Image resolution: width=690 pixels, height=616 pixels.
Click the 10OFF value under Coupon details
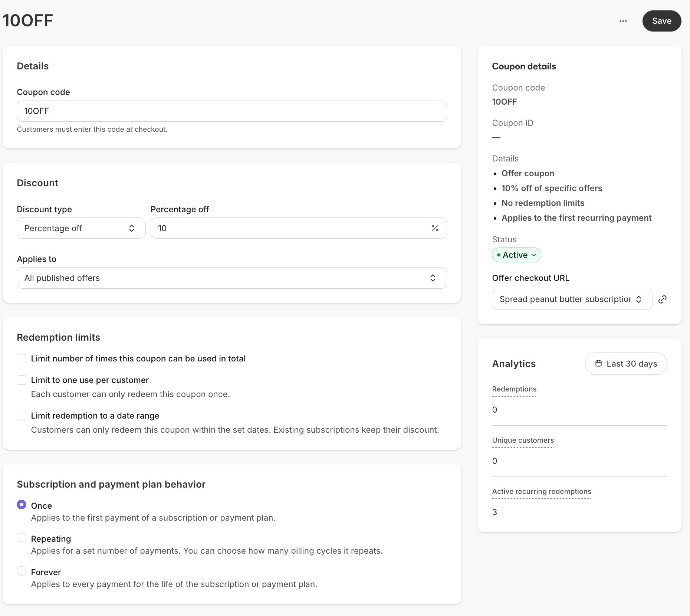[x=505, y=102]
